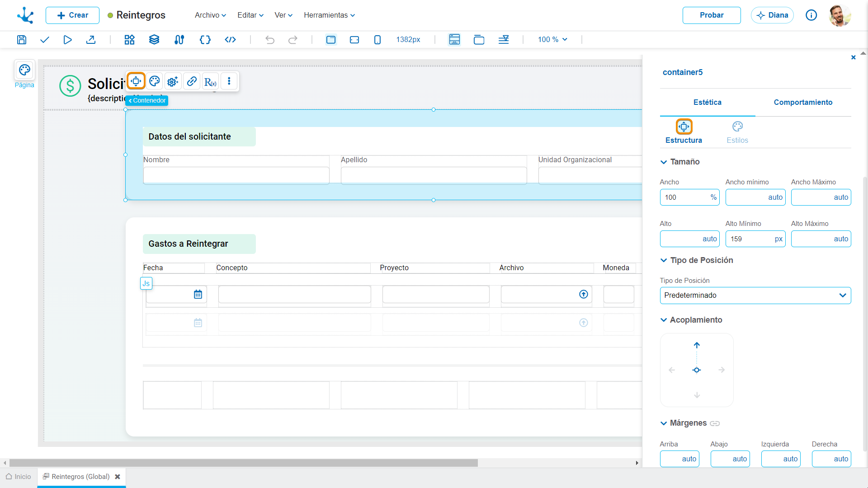Click the Probar button
This screenshot has width=868, height=488.
click(x=712, y=15)
